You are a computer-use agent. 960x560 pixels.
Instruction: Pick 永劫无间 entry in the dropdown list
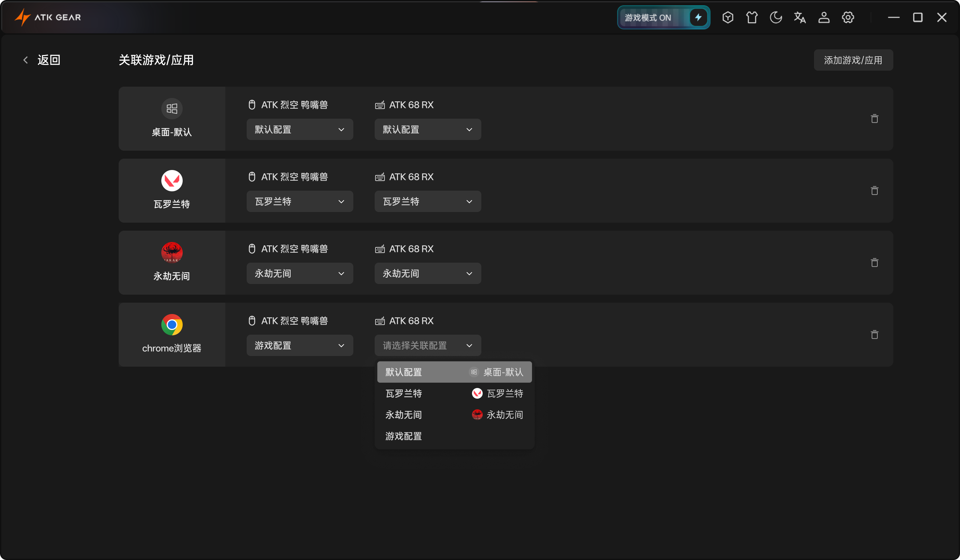[x=454, y=415]
